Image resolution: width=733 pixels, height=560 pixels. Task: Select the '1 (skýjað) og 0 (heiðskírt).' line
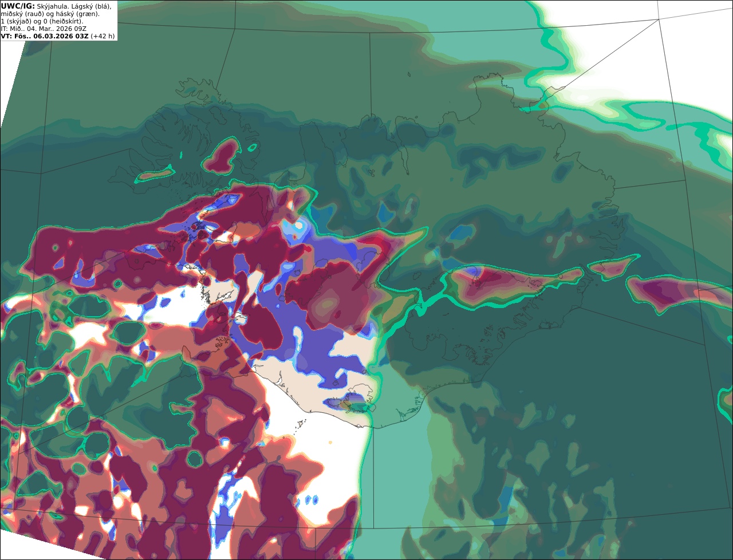click(42, 21)
